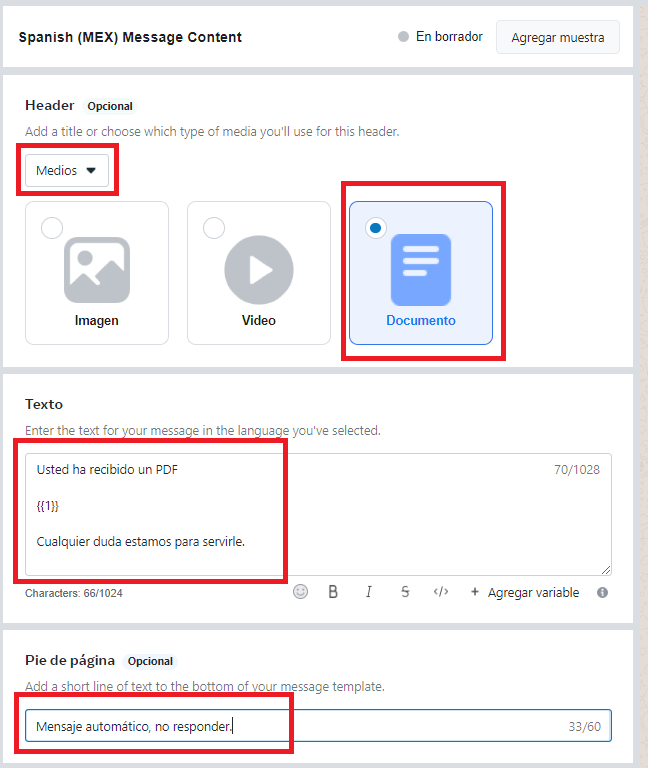Insert monospace code formatting
Image resolution: width=648 pixels, height=768 pixels.
tap(440, 592)
